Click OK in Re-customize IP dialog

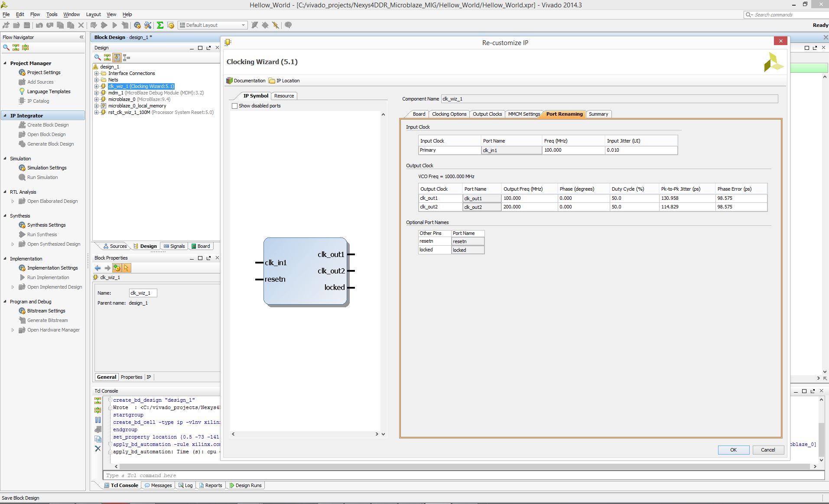734,450
